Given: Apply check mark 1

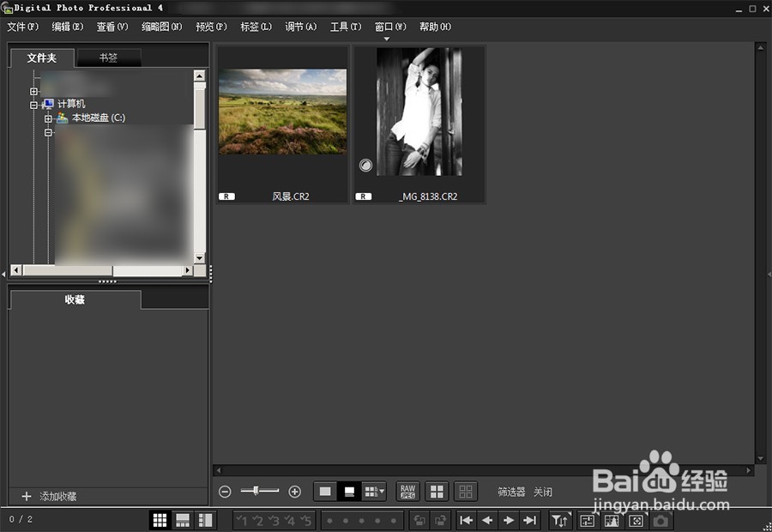Looking at the screenshot, I should [x=241, y=520].
